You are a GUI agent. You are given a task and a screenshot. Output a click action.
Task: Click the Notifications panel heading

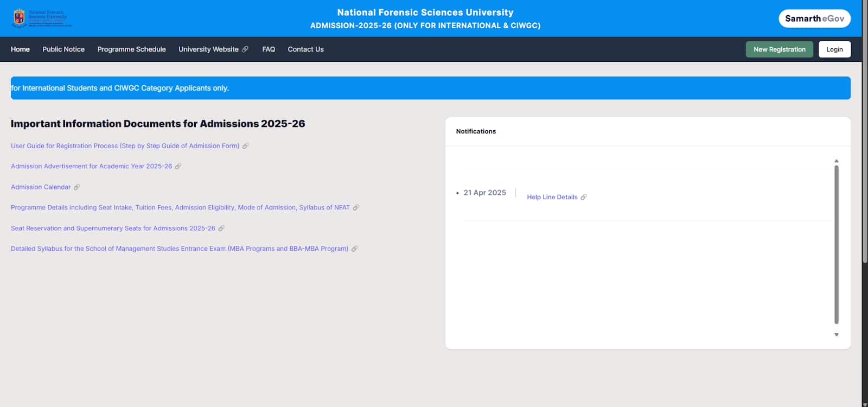coord(476,131)
